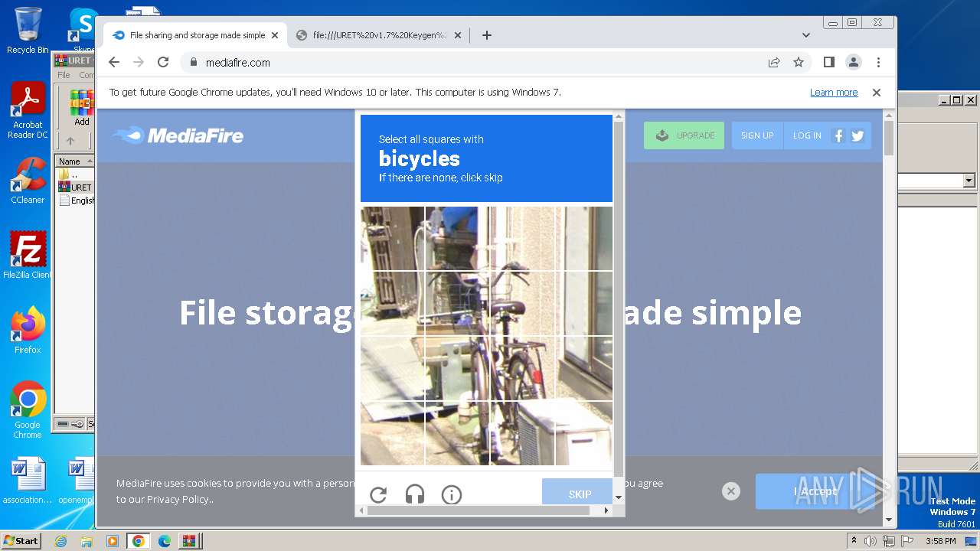Open the association Word document

28,481
